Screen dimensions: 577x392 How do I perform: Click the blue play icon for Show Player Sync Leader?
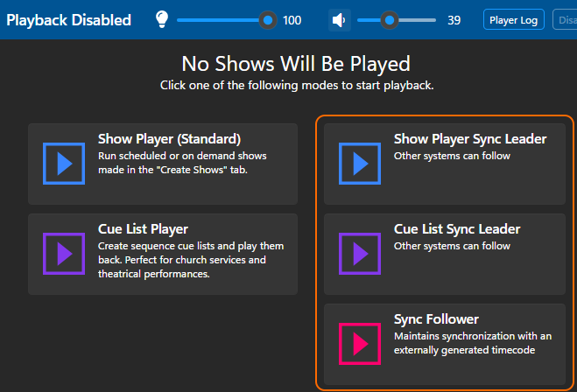tap(360, 164)
